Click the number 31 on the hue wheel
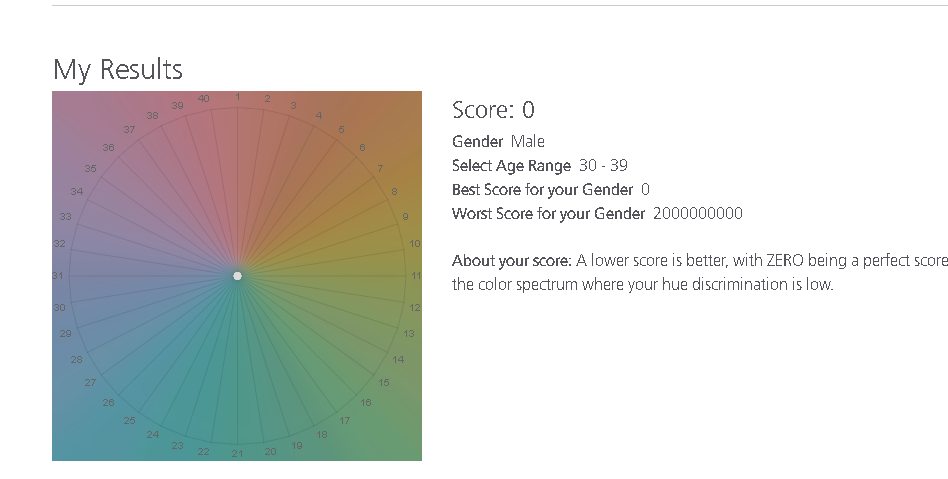 tap(58, 275)
